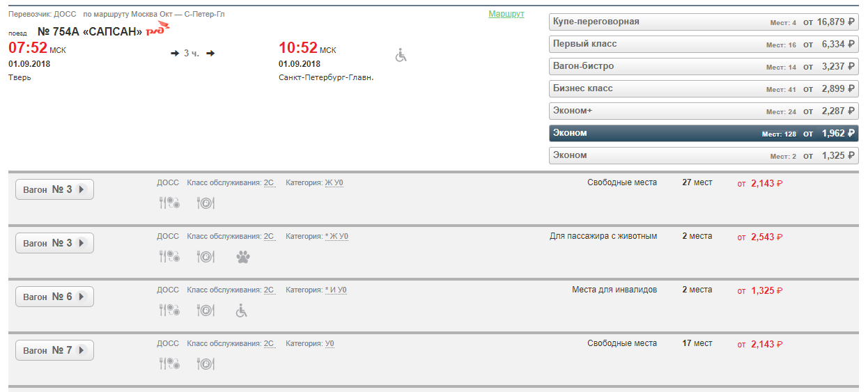Select the highlighted Эконом option with 128 seats

(704, 133)
